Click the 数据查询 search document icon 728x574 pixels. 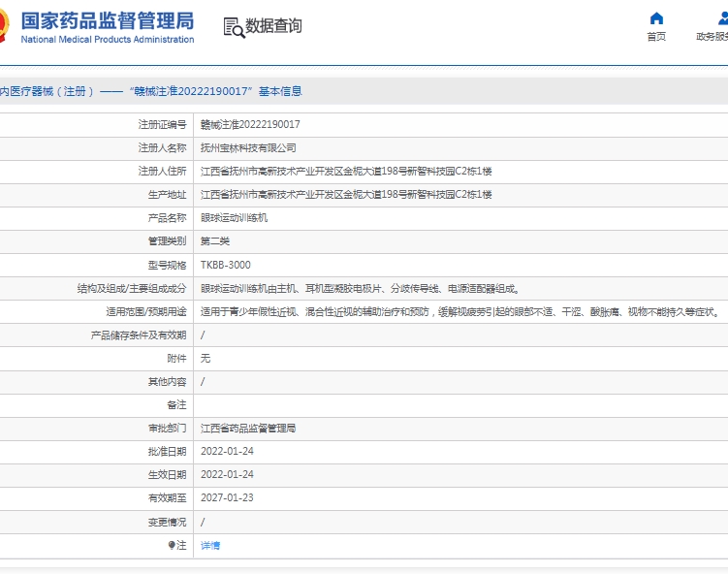[x=234, y=27]
